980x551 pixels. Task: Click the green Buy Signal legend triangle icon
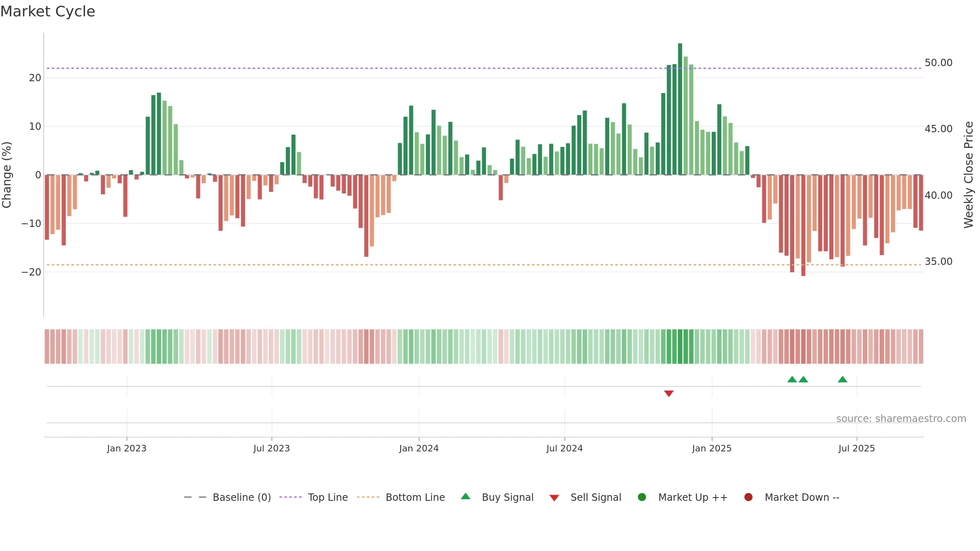[x=465, y=496]
